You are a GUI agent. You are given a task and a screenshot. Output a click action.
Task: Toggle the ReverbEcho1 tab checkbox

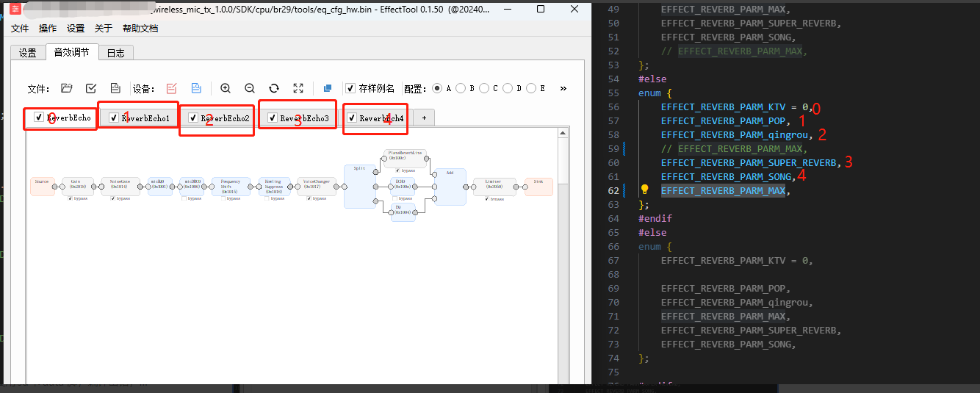tap(114, 118)
